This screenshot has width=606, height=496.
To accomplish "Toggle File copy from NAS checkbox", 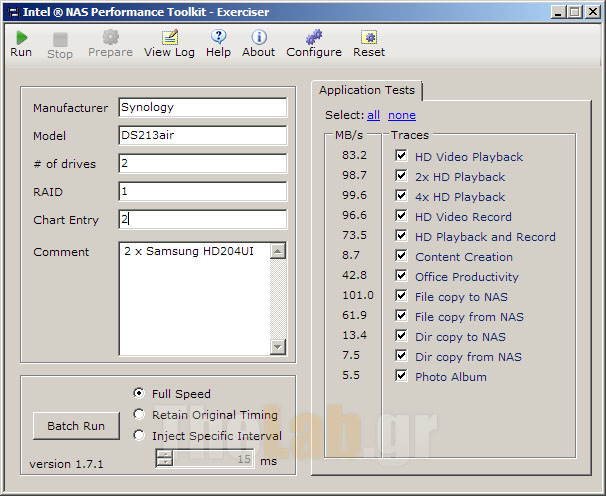I will click(x=401, y=316).
